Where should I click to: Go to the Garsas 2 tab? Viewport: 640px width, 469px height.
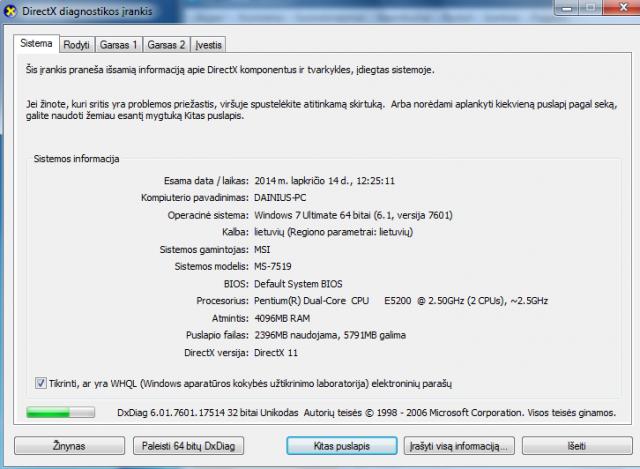[x=166, y=45]
